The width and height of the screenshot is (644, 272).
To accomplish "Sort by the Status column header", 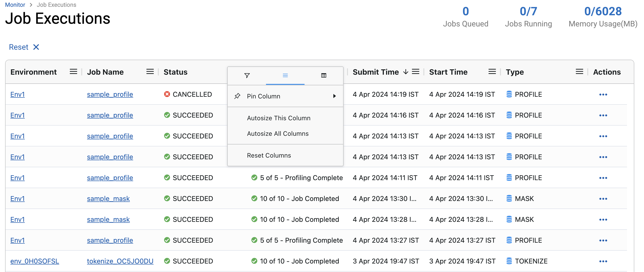I will click(x=176, y=72).
